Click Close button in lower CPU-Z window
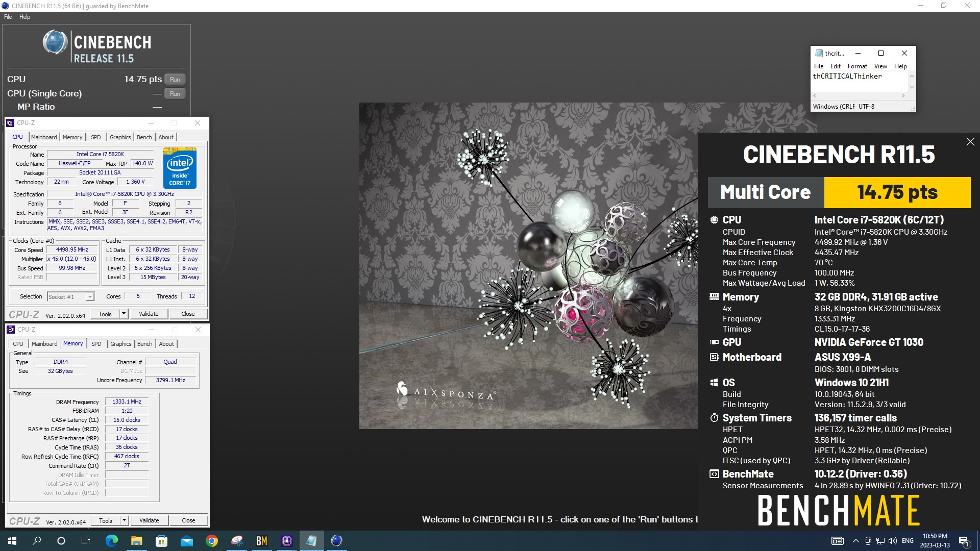 (x=188, y=520)
